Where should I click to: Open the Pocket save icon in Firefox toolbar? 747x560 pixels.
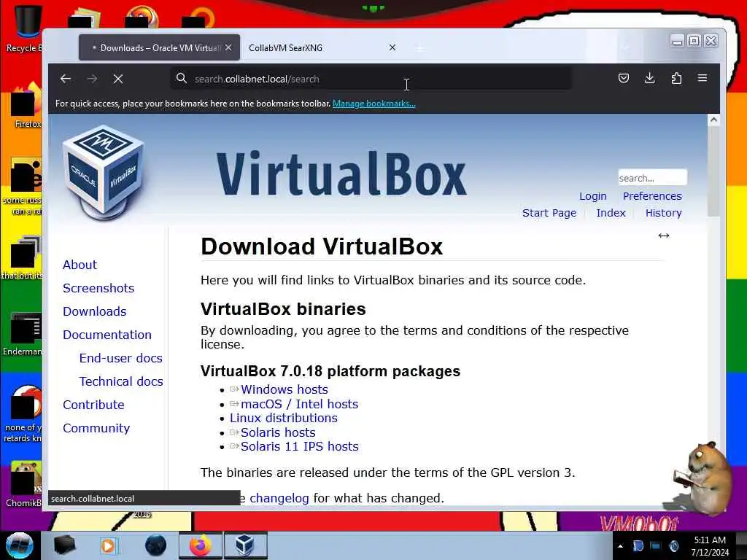pyautogui.click(x=623, y=78)
